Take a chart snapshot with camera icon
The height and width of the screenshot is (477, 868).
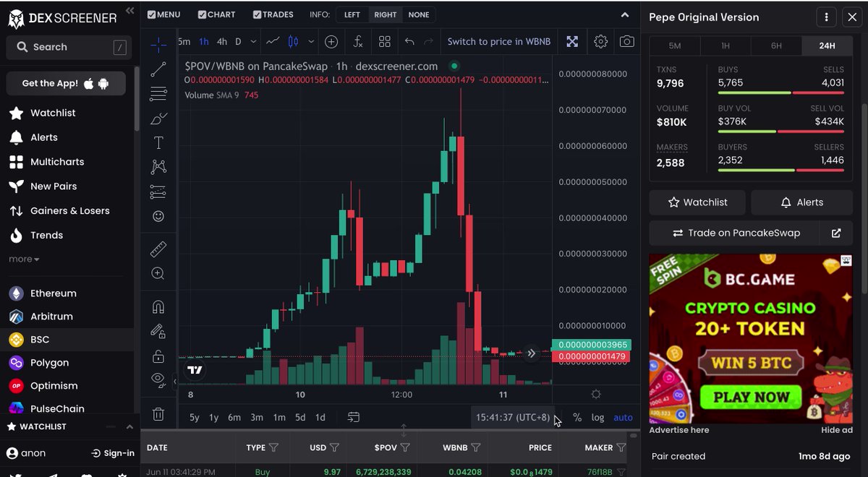click(627, 42)
